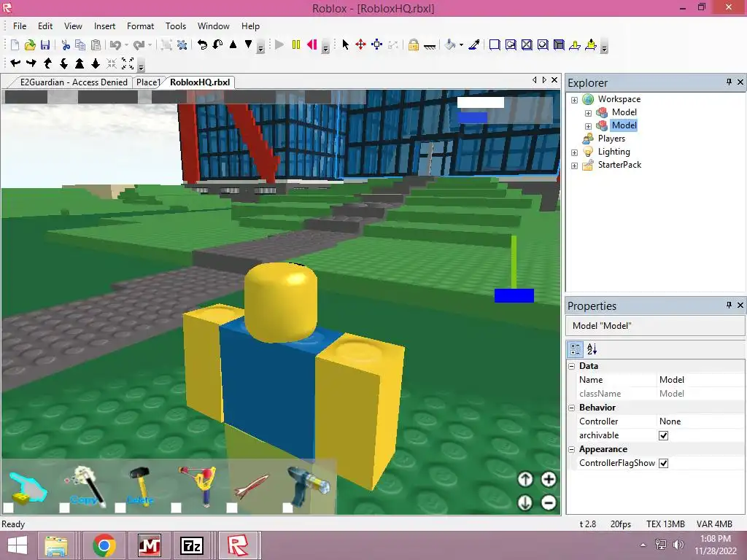This screenshot has height=560, width=747.
Task: Select the Glue surface tool icon
Action: pyautogui.click(x=511, y=44)
